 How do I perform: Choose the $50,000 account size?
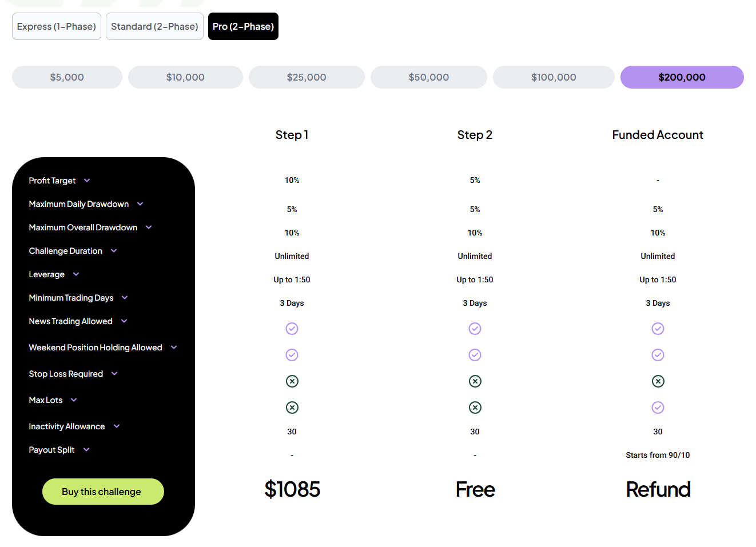click(x=428, y=77)
